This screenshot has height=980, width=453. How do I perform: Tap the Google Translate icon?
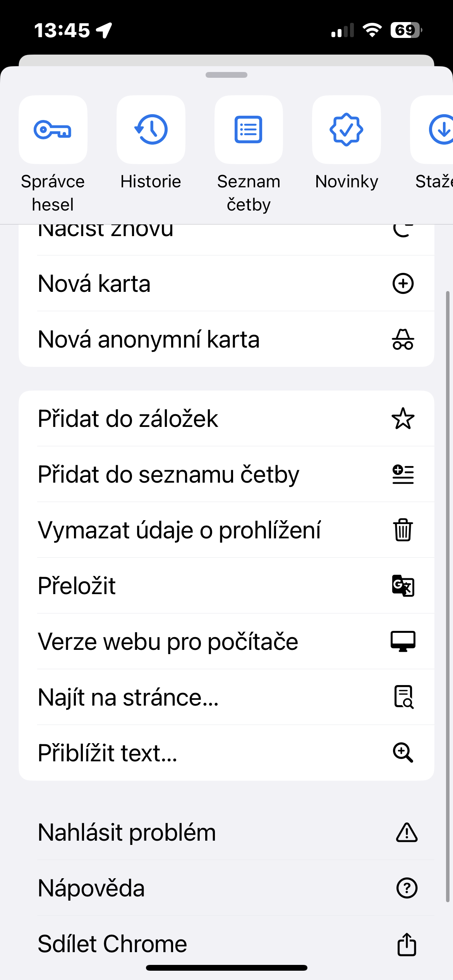403,586
